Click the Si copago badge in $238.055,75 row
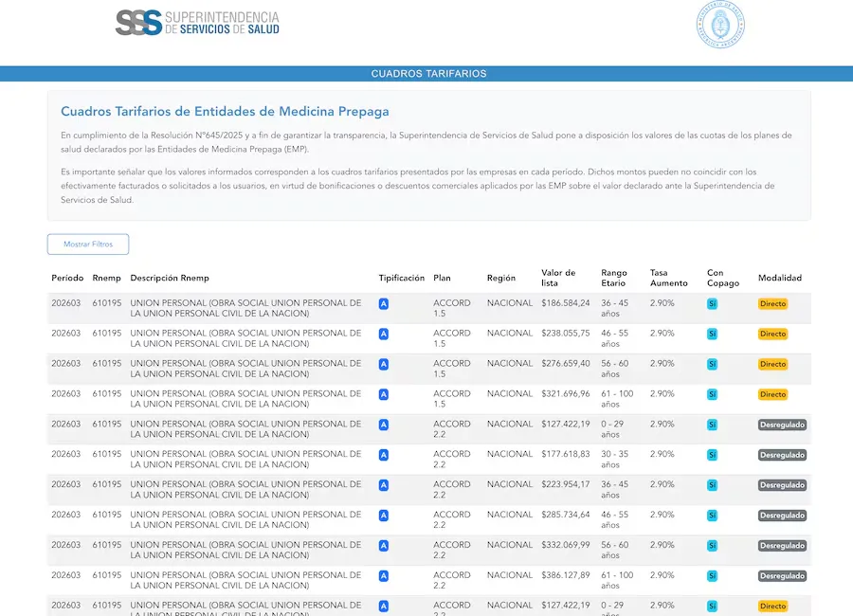The height and width of the screenshot is (616, 853). (x=712, y=335)
